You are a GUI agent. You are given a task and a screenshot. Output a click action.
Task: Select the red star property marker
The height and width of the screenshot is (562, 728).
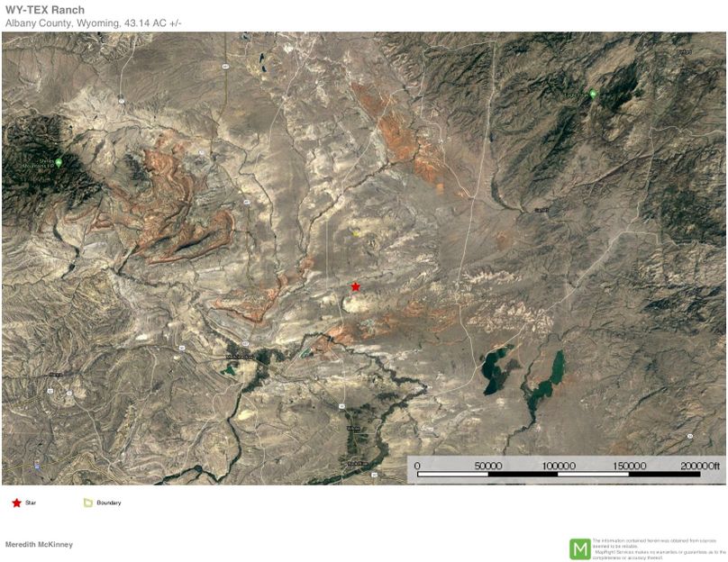click(355, 286)
